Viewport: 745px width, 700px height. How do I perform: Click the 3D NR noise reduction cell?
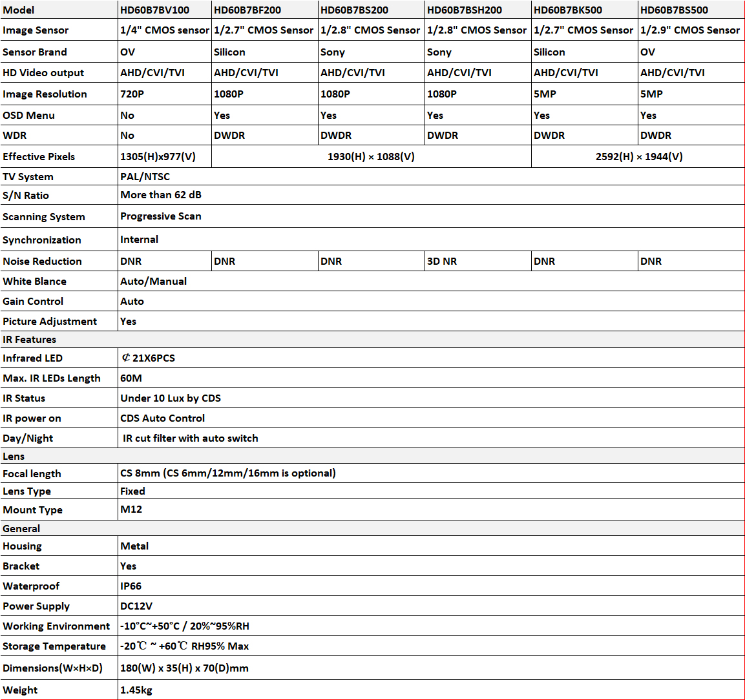442,261
